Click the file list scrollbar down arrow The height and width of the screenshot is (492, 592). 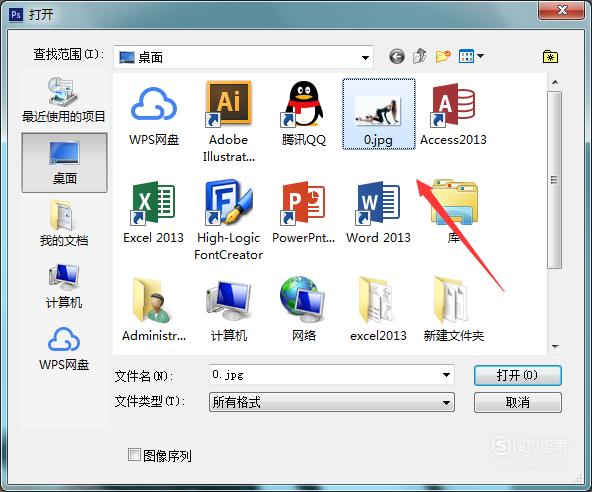tap(555, 346)
